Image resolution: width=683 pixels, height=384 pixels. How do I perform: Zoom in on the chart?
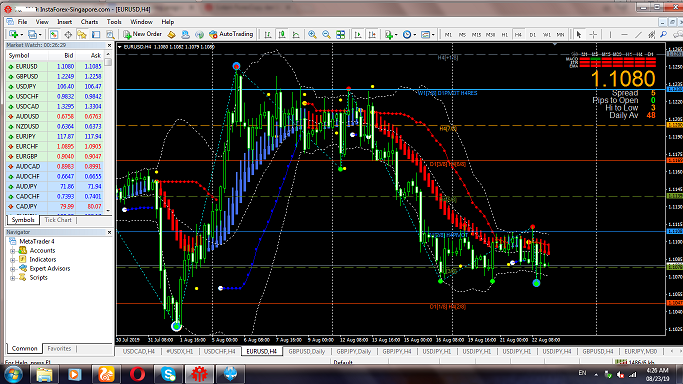(x=312, y=34)
